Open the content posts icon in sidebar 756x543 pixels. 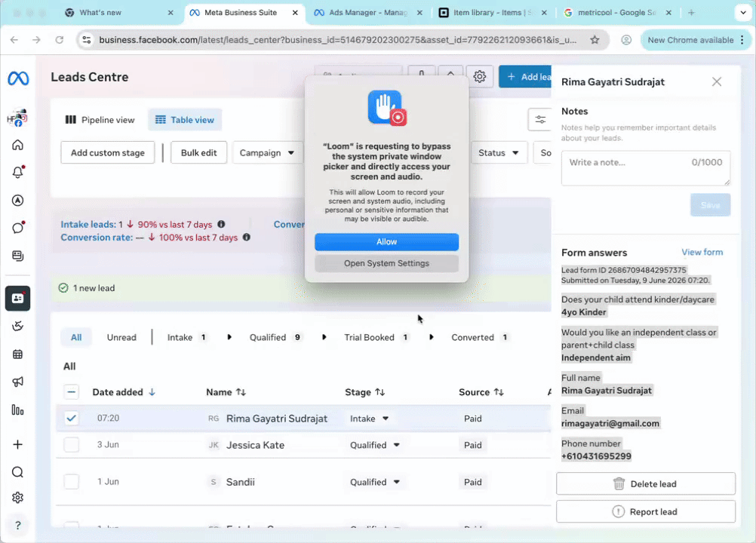pos(18,256)
